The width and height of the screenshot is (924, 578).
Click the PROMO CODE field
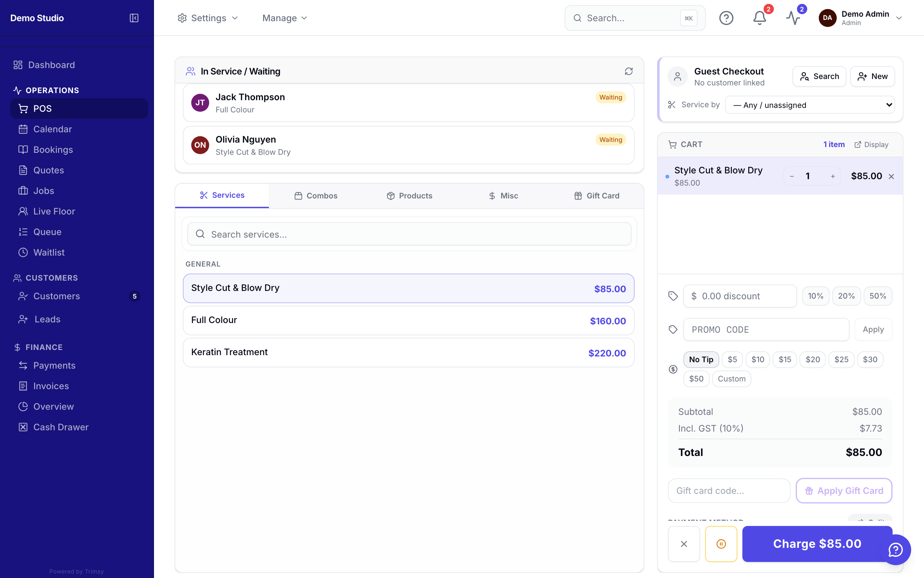[x=766, y=329]
